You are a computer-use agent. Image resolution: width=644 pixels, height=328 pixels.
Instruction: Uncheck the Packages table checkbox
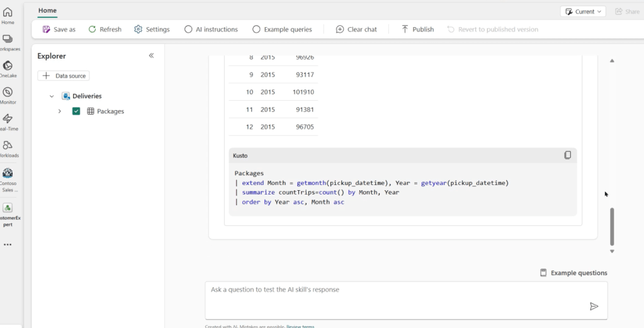(76, 111)
